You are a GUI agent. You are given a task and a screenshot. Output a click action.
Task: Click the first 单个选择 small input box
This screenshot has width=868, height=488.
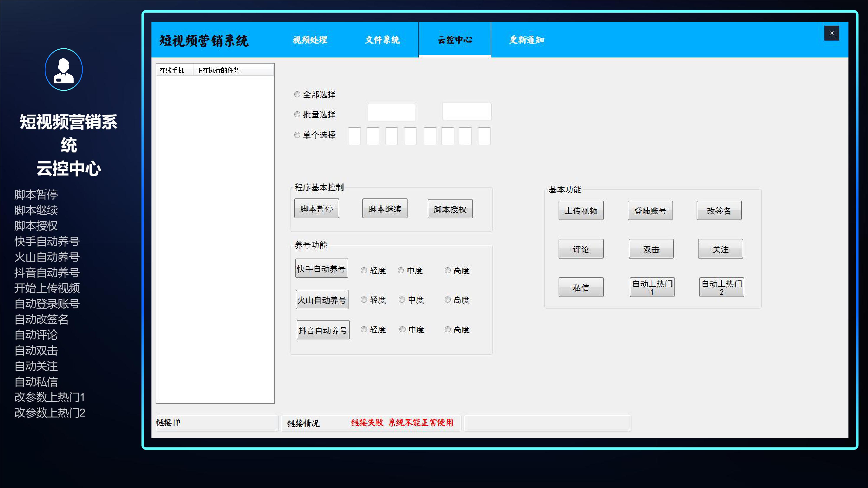354,136
